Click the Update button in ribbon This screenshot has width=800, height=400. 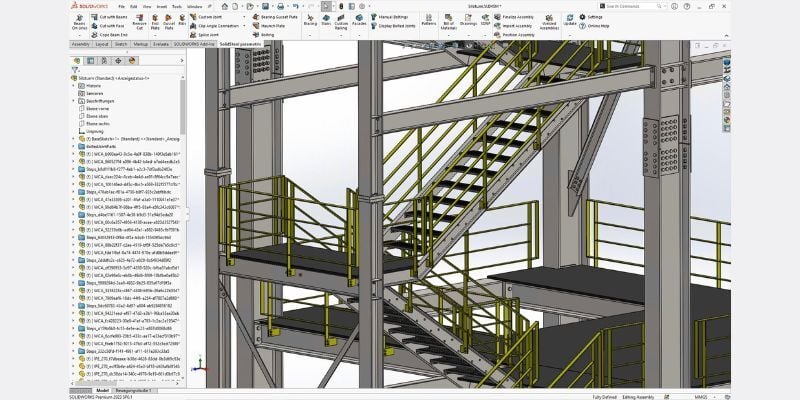(x=570, y=20)
